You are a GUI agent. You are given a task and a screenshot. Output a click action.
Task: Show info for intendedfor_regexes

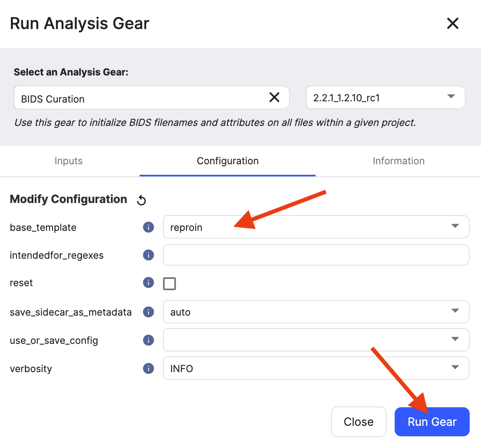click(148, 255)
